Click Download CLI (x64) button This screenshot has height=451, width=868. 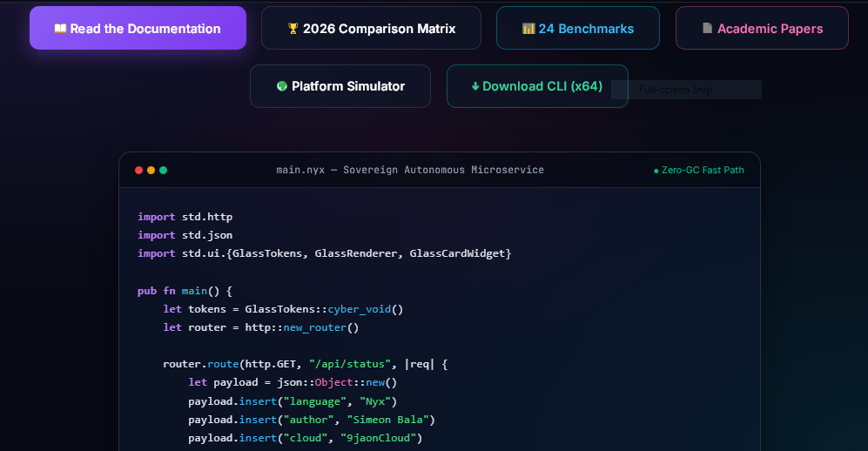pos(537,86)
